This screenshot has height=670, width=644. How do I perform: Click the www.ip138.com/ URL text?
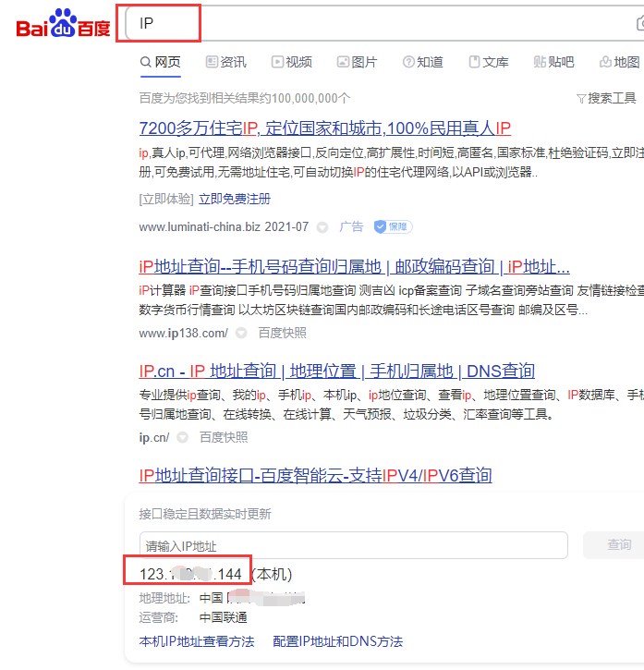click(x=183, y=333)
